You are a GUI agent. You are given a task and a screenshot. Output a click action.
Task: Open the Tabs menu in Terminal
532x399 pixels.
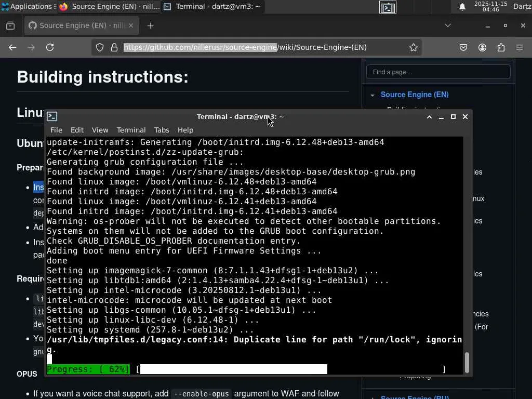click(x=162, y=130)
